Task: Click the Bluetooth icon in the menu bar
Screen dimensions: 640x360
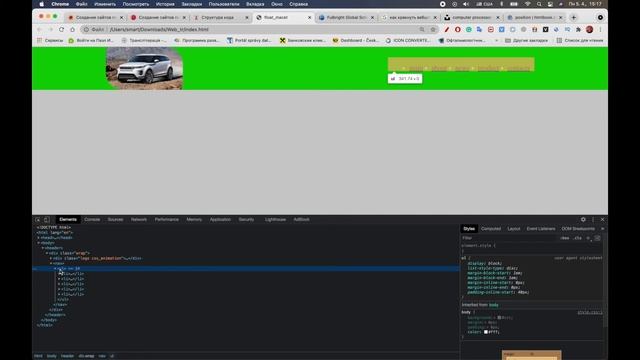Action: pyautogui.click(x=502, y=4)
